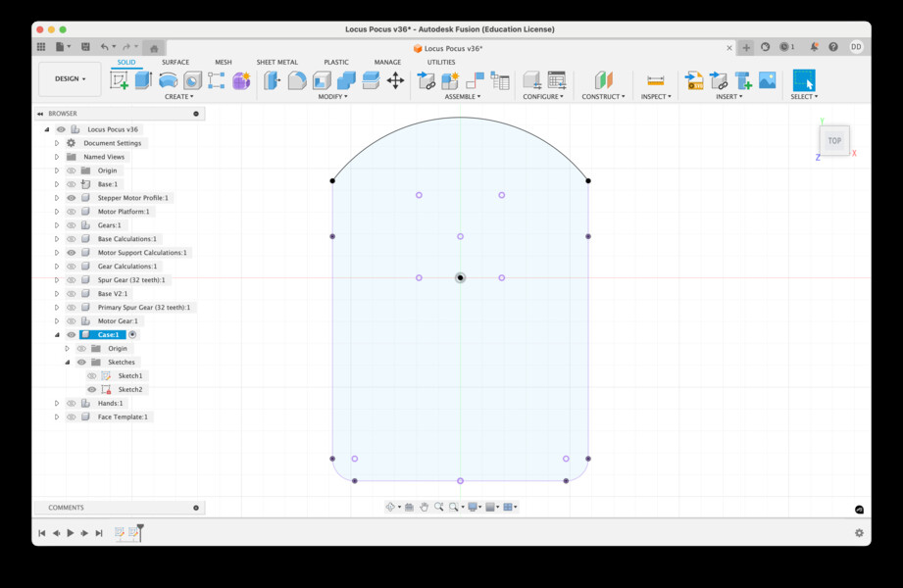Open the MODIFY menu dropdown
Screen dimensions: 903x588
[x=333, y=97]
